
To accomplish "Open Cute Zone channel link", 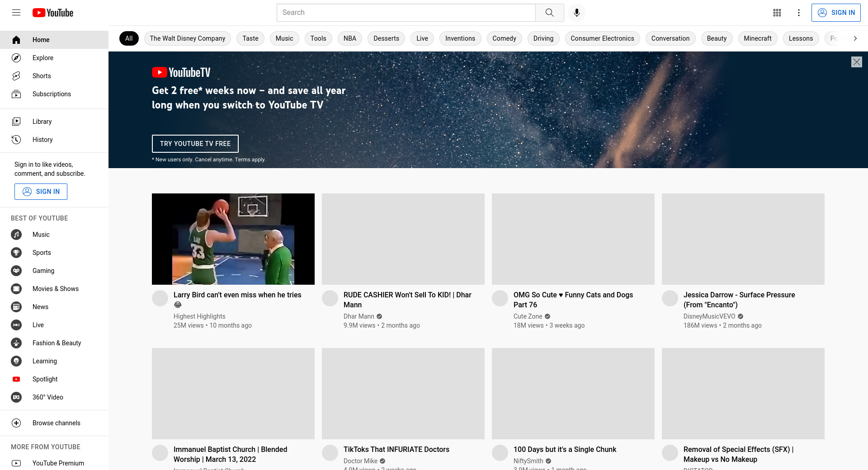I will click(x=528, y=316).
